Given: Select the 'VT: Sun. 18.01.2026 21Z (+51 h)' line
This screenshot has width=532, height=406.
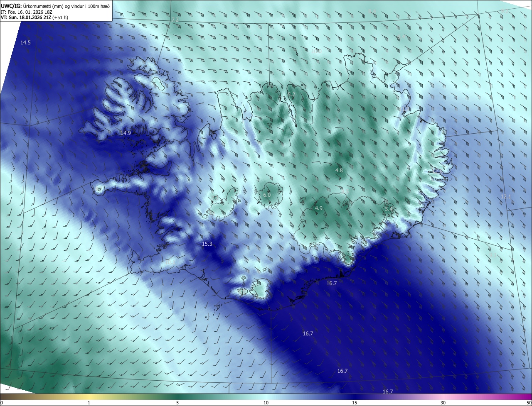Looking at the screenshot, I should [x=34, y=17].
